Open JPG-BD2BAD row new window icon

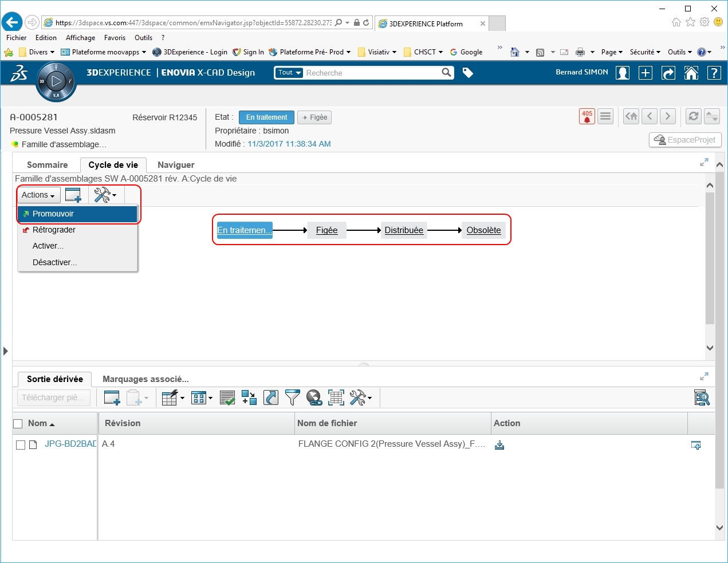pos(696,445)
